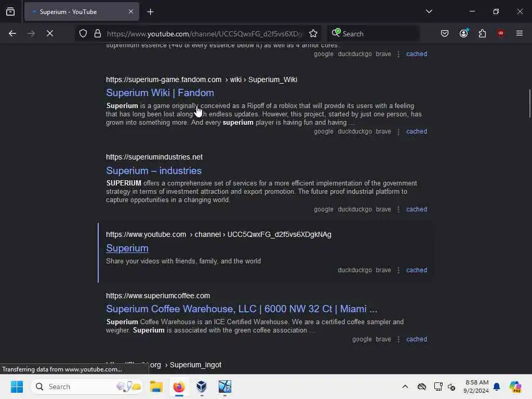Focus the youtube.com address bar
This screenshot has height=399, width=532.
(x=204, y=34)
